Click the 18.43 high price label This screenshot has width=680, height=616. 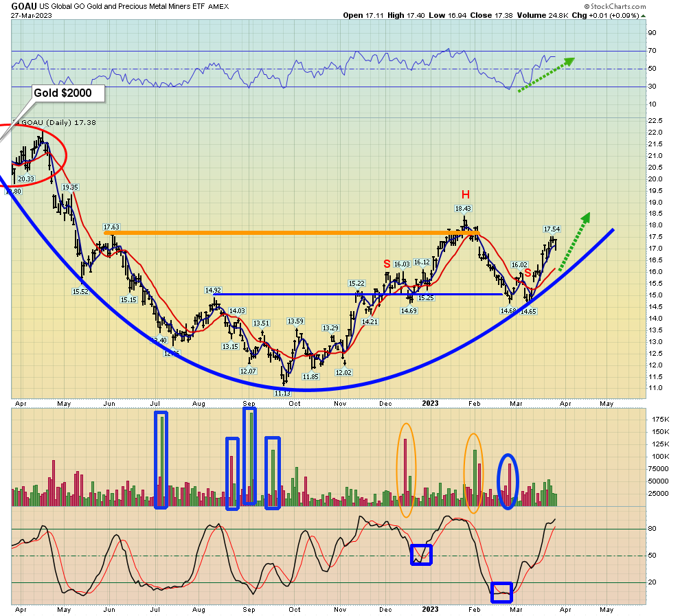point(463,208)
